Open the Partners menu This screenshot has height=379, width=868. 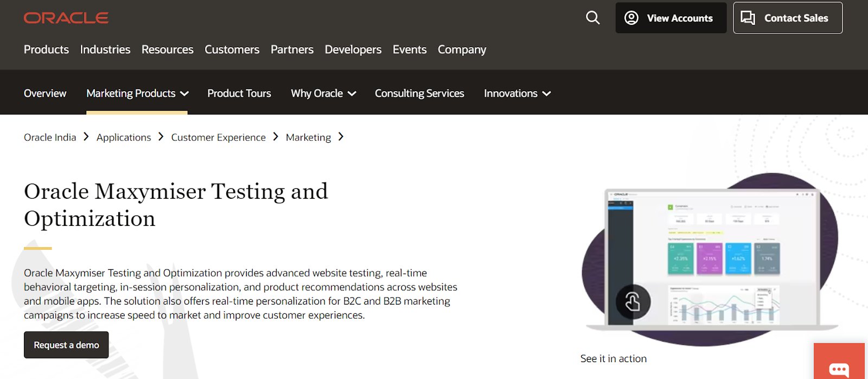point(292,49)
